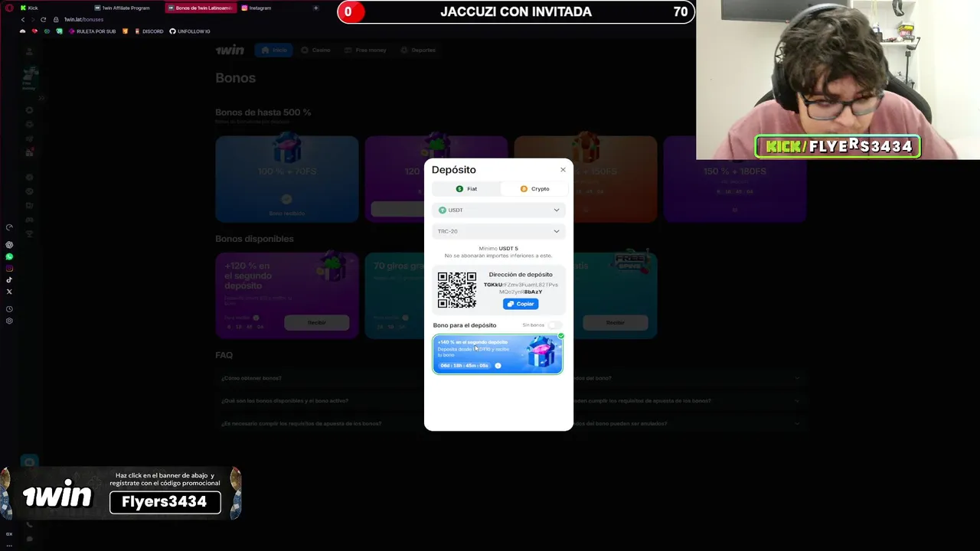Open ChatGPT in Opera sidebar

tap(9, 245)
